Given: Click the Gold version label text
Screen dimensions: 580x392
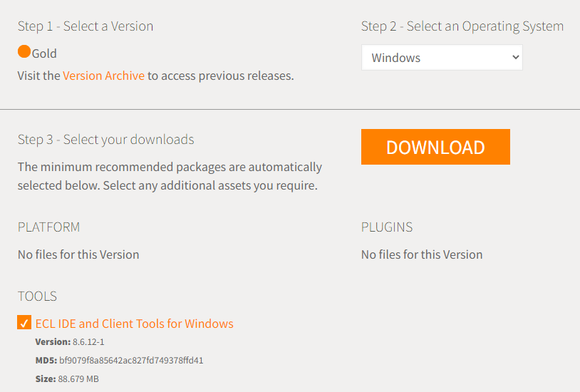Looking at the screenshot, I should 44,53.
